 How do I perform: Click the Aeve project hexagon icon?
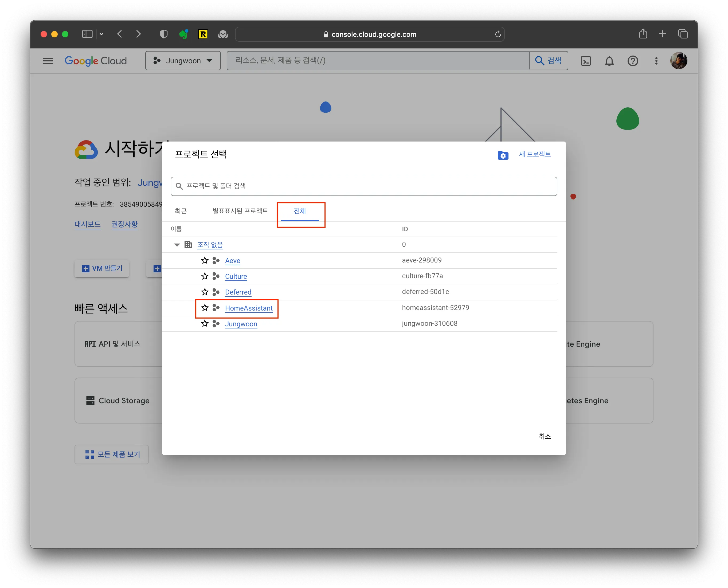click(x=216, y=260)
